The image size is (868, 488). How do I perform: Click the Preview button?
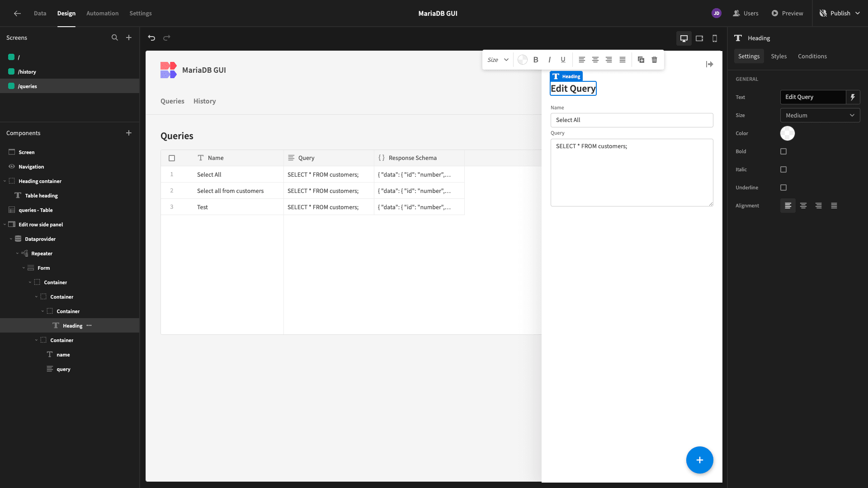pos(787,14)
